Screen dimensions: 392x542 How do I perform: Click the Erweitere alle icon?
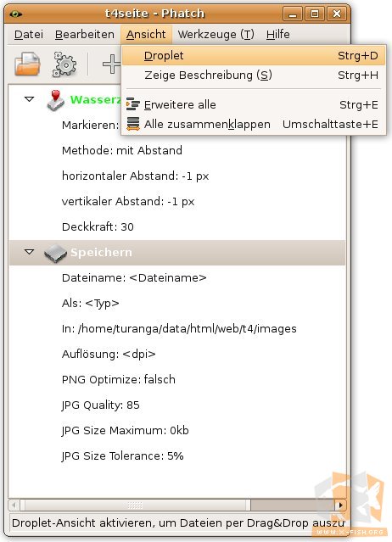pyautogui.click(x=133, y=104)
